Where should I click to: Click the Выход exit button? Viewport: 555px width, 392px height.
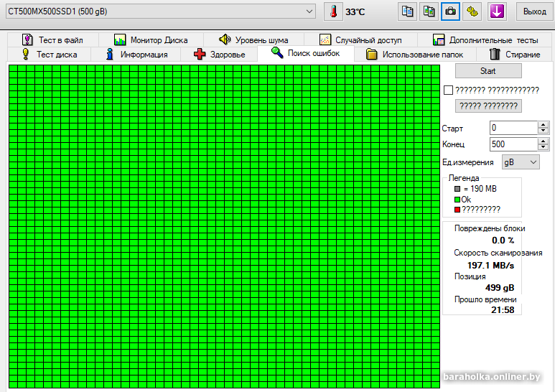(x=534, y=11)
